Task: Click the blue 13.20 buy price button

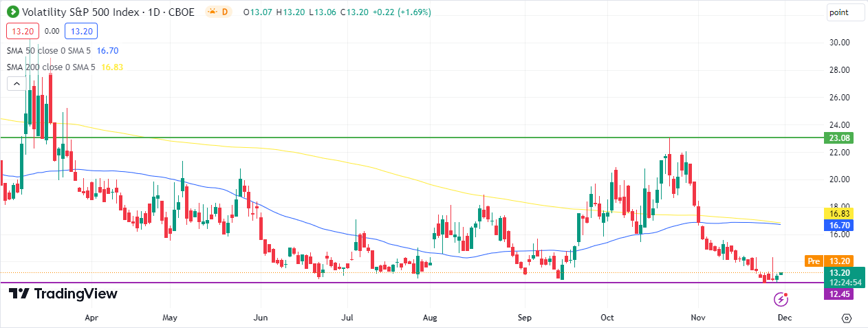Action: (82, 31)
